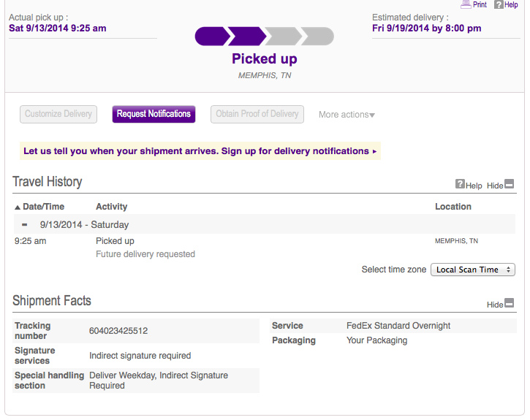The width and height of the screenshot is (530, 420).
Task: Click the Request Notifications button
Action: click(154, 114)
